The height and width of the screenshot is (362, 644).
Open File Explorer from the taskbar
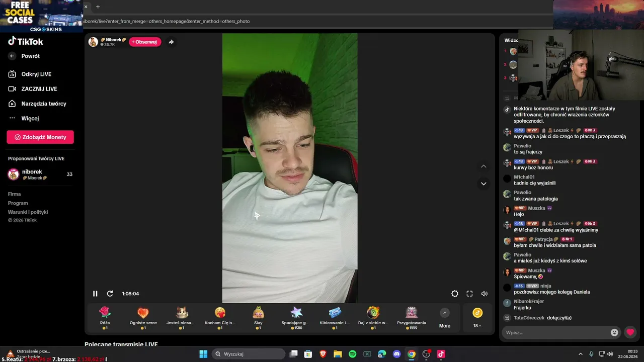click(338, 354)
